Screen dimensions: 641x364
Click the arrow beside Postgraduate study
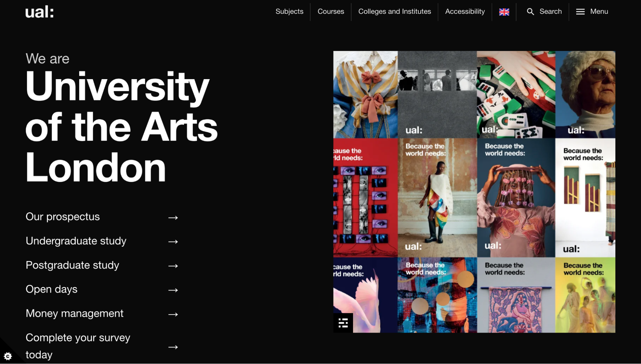point(174,266)
